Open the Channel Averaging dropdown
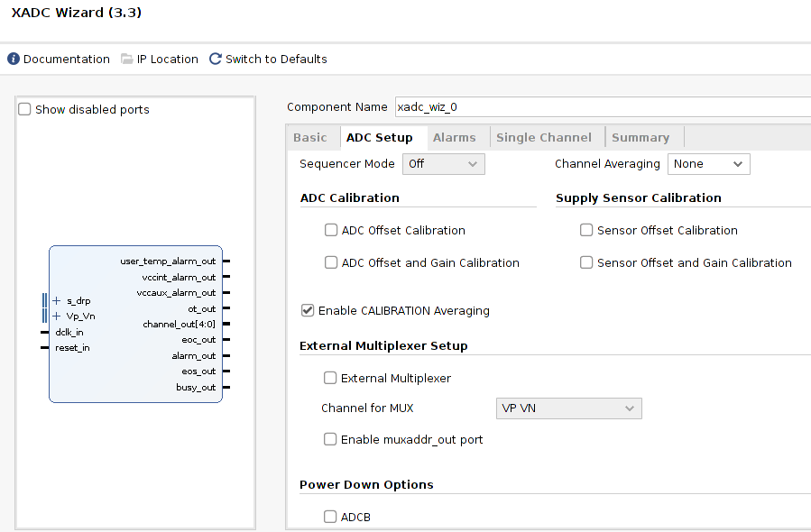Screen dimensions: 811x532 (x=708, y=164)
